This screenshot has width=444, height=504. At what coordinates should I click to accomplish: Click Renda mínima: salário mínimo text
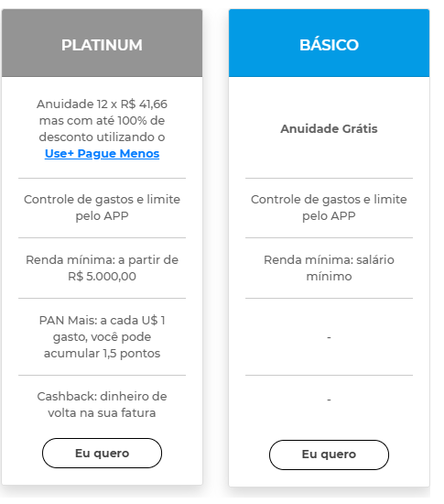[x=329, y=268]
